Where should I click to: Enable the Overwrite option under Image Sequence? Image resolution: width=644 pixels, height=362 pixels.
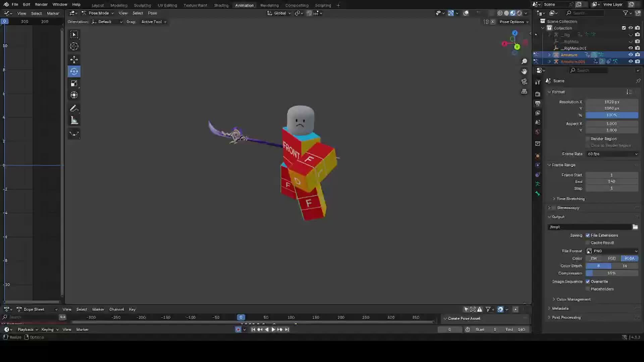[x=588, y=282]
